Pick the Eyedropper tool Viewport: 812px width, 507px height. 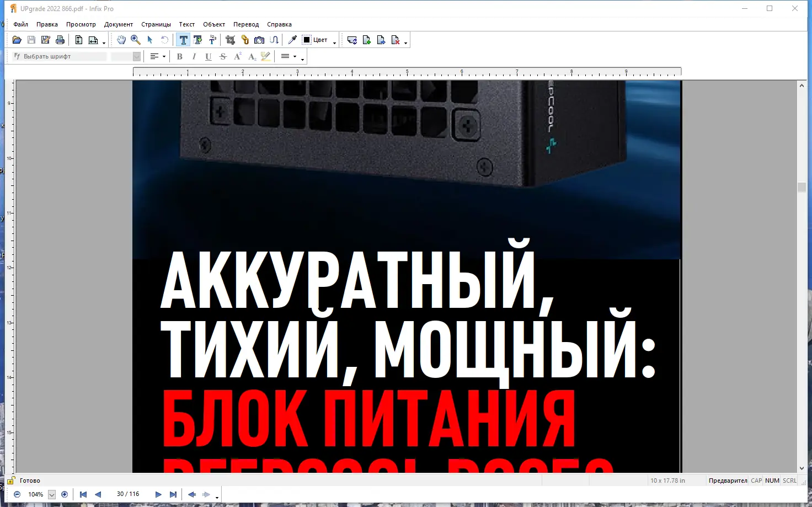292,39
